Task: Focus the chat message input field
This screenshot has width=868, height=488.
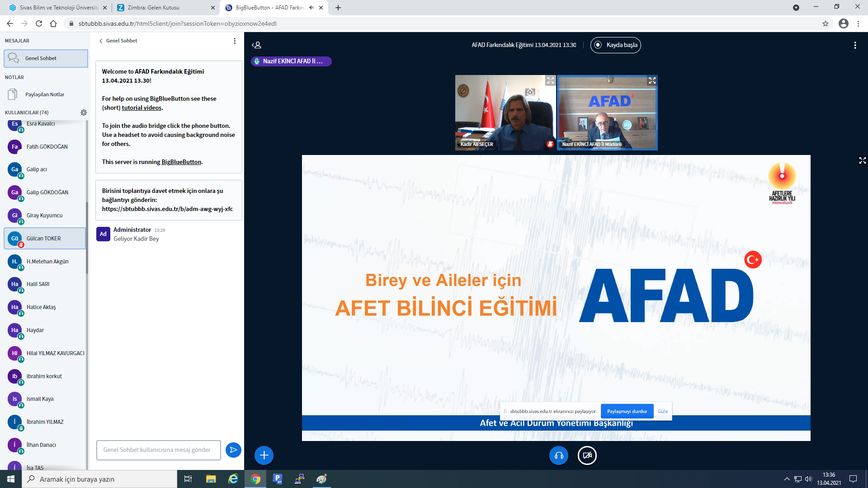Action: [x=159, y=450]
